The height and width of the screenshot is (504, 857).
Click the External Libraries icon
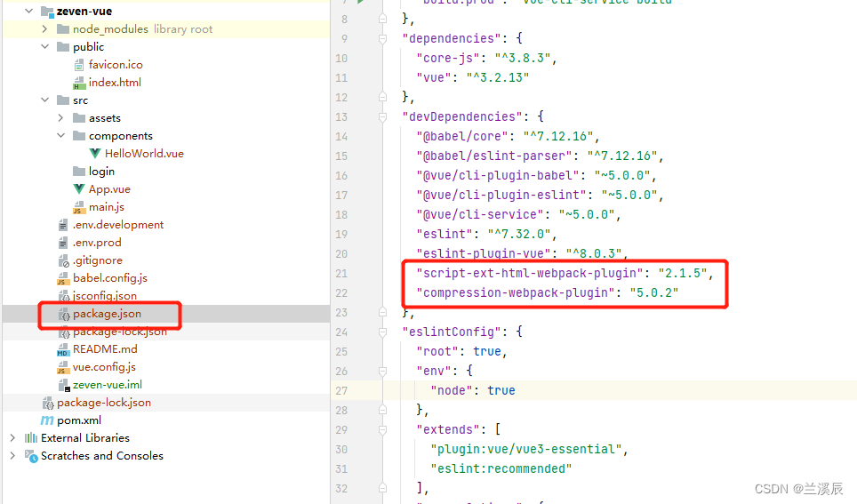click(31, 438)
